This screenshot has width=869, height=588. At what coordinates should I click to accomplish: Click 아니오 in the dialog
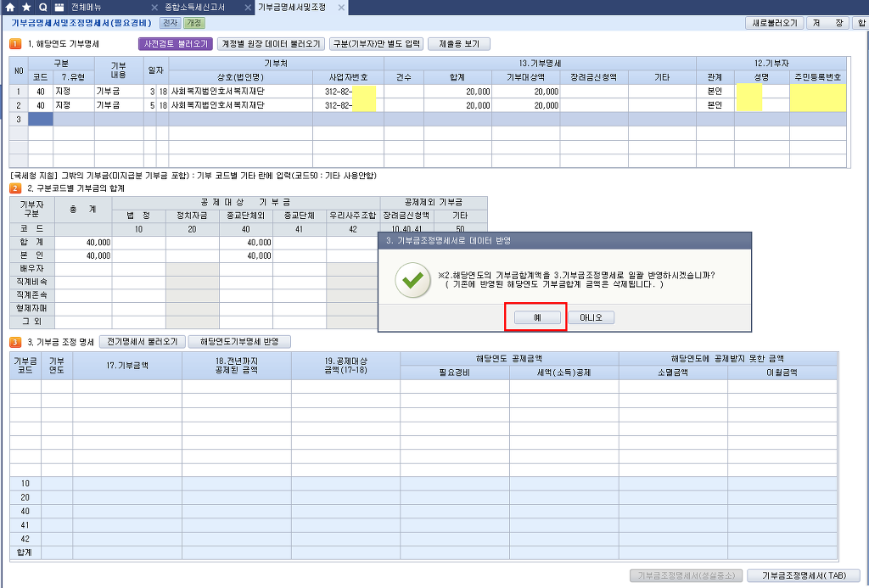pos(591,317)
